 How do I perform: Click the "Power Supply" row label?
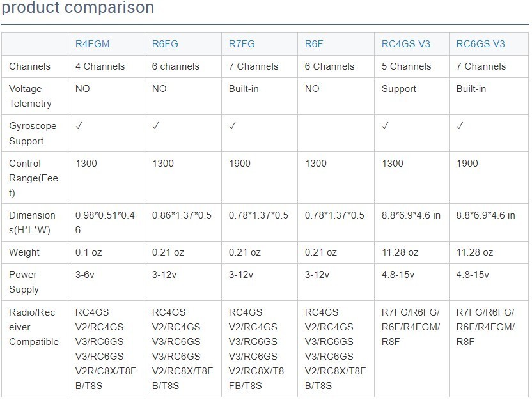click(24, 282)
